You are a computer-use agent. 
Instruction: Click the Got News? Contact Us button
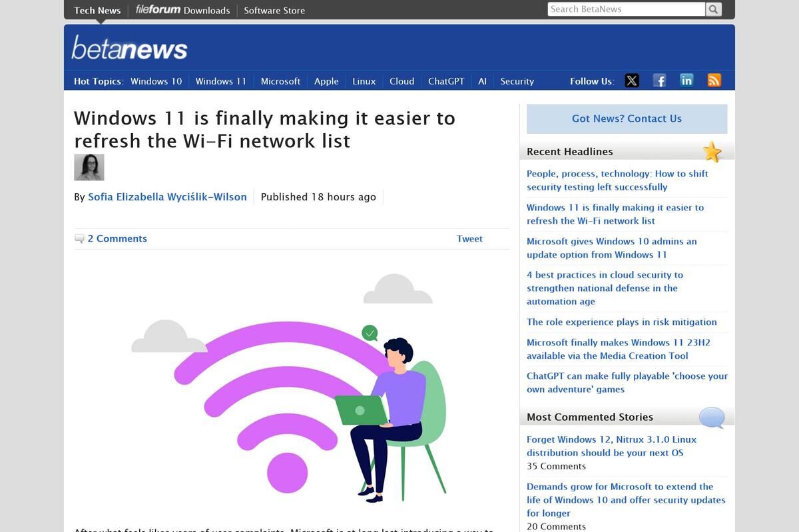click(627, 119)
